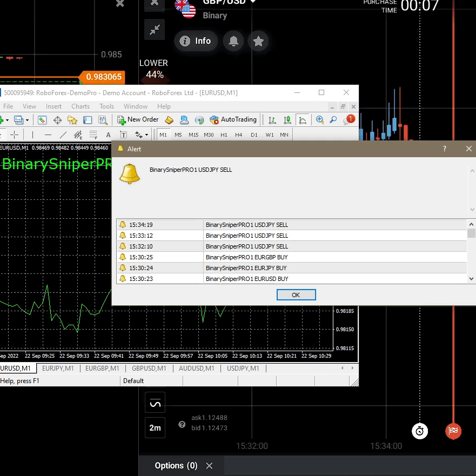The image size is (476, 476).
Task: Click alert list scrollbar down arrow
Action: 471,279
